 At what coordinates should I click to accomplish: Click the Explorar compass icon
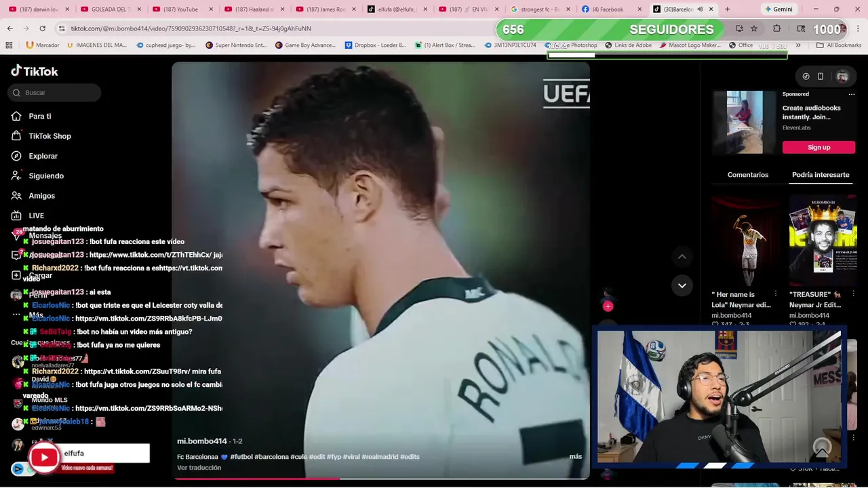[16, 156]
